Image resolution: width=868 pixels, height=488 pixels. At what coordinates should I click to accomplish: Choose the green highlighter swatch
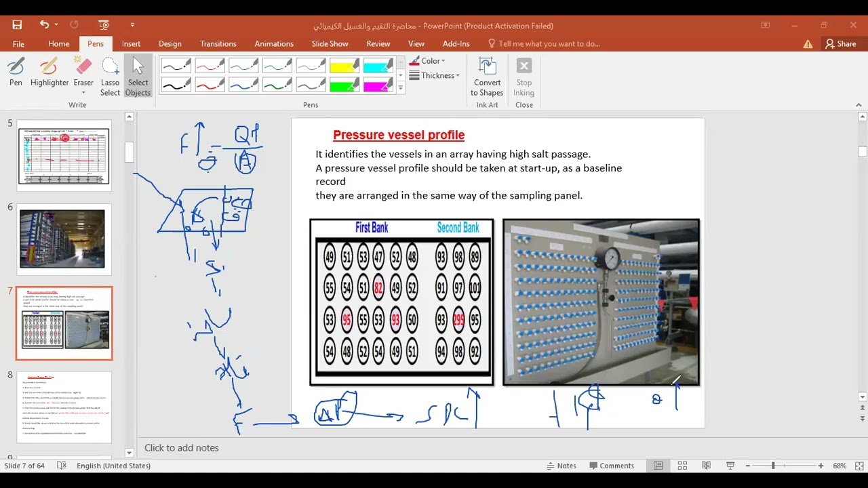coord(344,85)
